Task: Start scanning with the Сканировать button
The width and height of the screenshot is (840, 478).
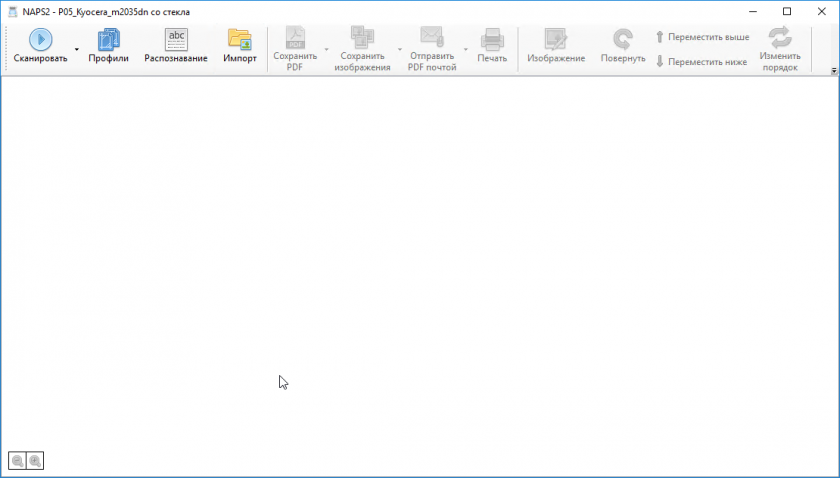Action: [40, 47]
